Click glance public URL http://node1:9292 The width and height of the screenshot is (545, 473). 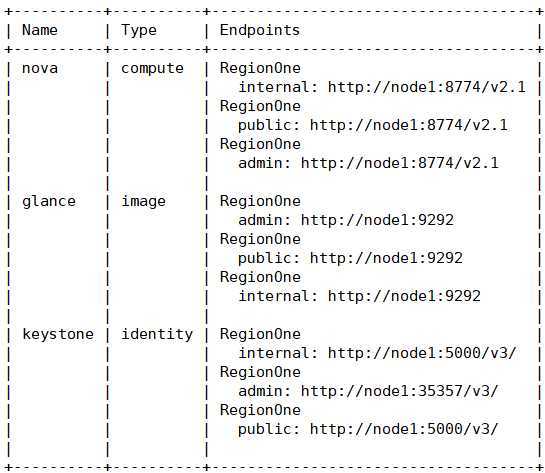[x=386, y=258]
